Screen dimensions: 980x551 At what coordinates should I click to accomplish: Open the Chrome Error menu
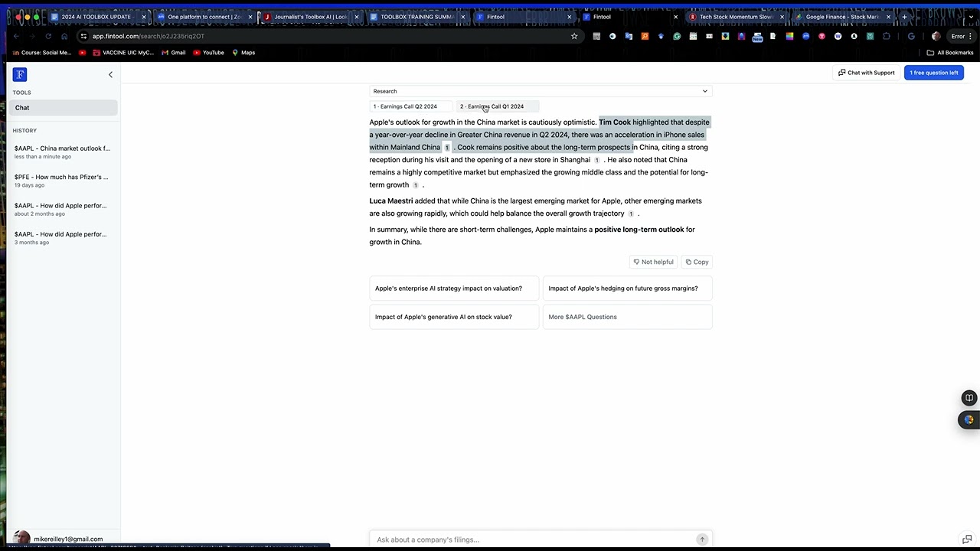(x=962, y=36)
